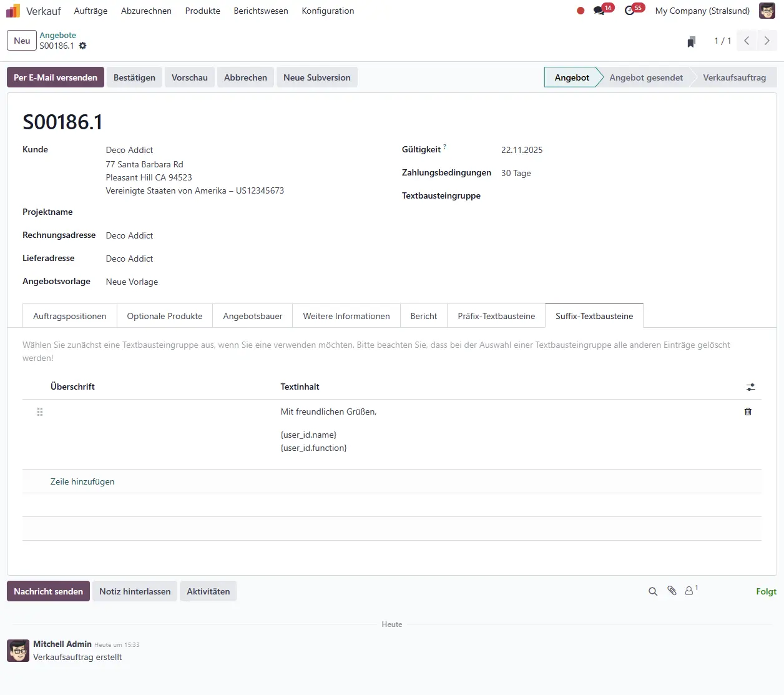Open the activities clock icon
The image size is (784, 695).
point(630,11)
